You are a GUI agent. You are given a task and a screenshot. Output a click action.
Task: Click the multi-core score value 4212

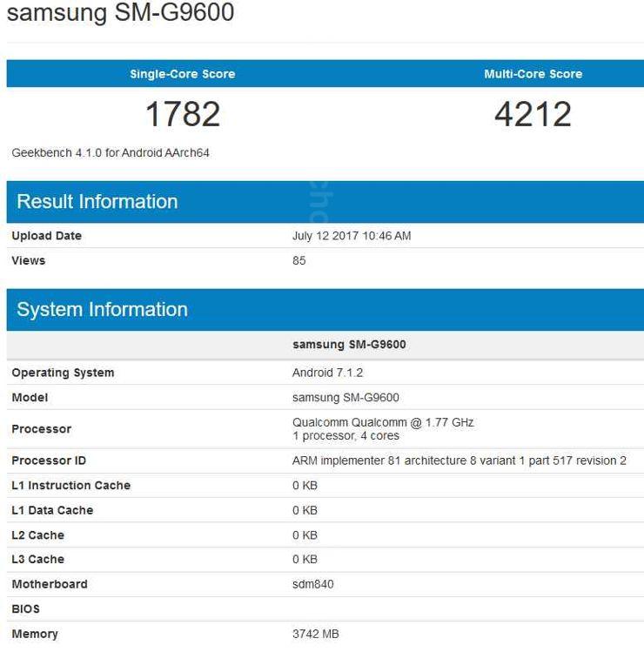click(x=533, y=114)
